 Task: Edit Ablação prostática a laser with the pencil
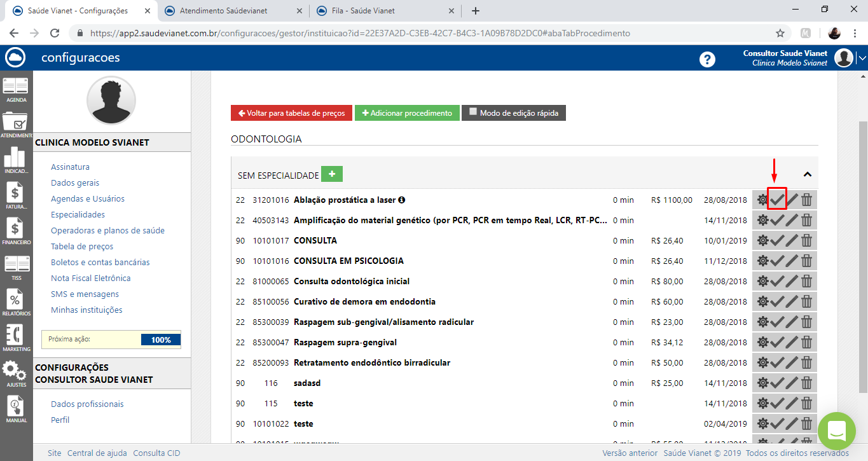pos(792,200)
